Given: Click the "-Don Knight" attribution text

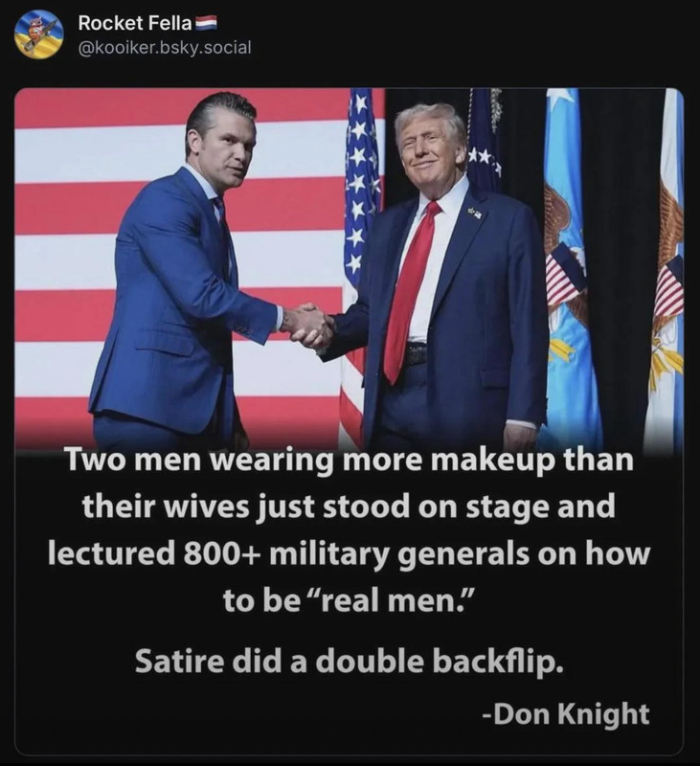Looking at the screenshot, I should (566, 713).
